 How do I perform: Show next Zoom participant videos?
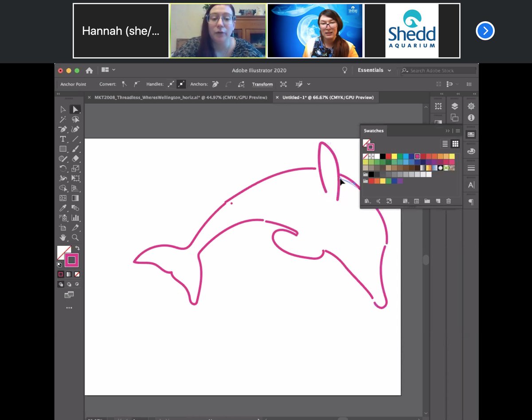pos(485,31)
